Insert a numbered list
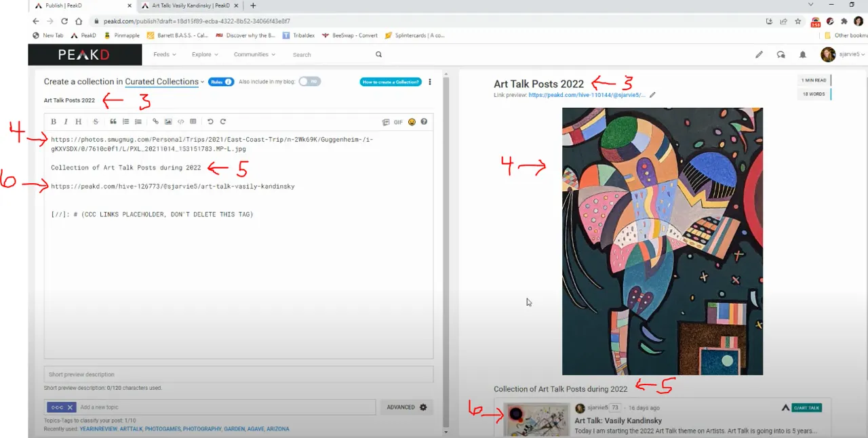868x438 pixels. point(125,122)
